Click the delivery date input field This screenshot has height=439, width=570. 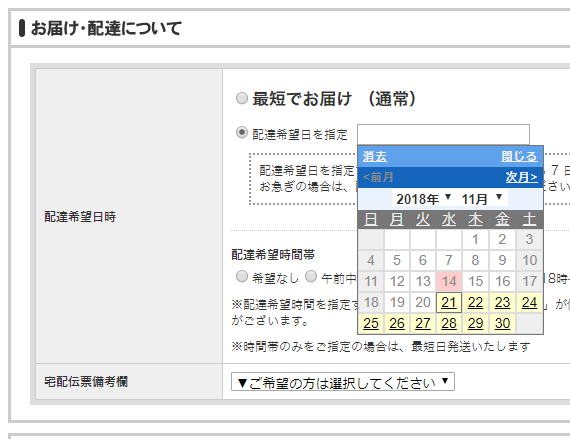(x=443, y=135)
